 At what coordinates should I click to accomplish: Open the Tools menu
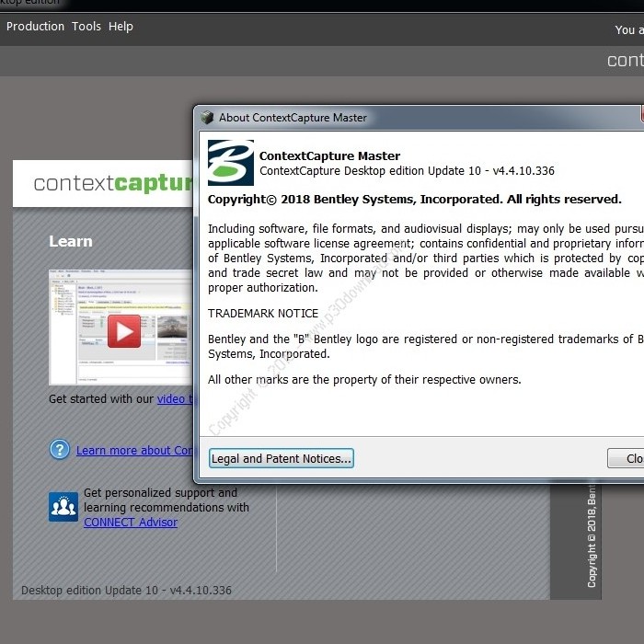86,27
